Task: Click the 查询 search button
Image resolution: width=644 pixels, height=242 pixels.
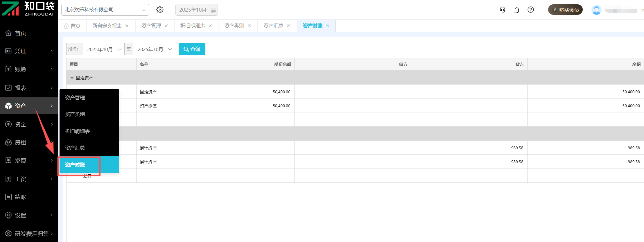Action: pos(192,49)
